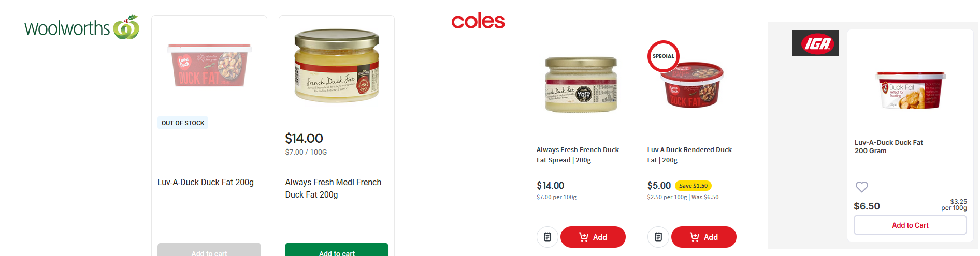Viewport: 980px width, 256px height.
Task: Click the Save $1.50 yellow tag
Action: click(x=693, y=186)
